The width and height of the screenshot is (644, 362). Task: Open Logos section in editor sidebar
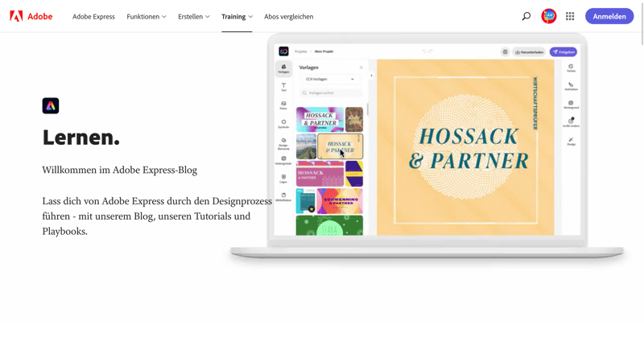coord(283,179)
